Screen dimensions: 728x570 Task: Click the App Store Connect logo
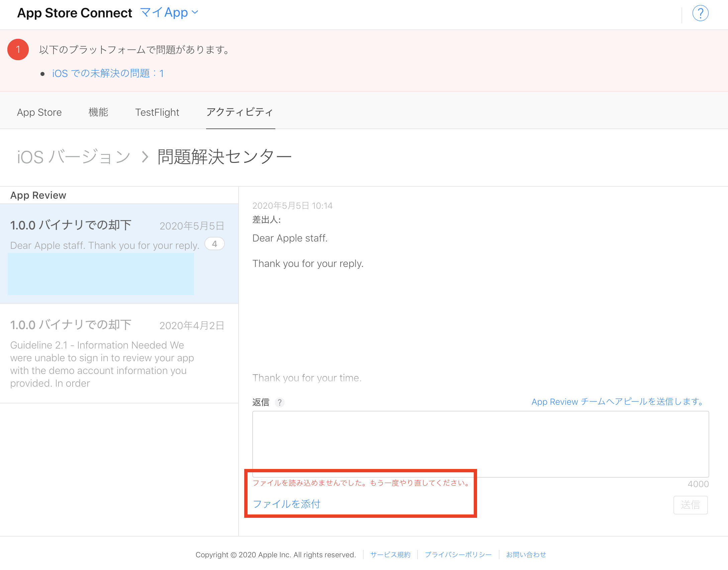(x=74, y=13)
